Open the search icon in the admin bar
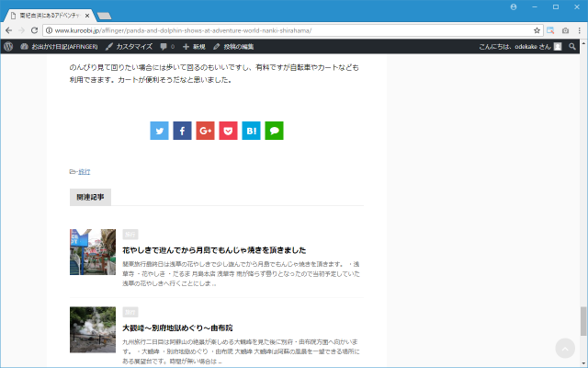The image size is (588, 368). pos(571,47)
